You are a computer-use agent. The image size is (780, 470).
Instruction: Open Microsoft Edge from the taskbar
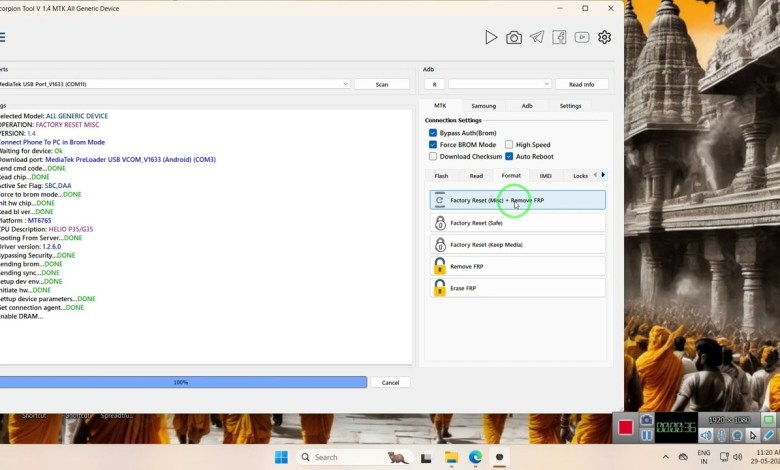475,457
